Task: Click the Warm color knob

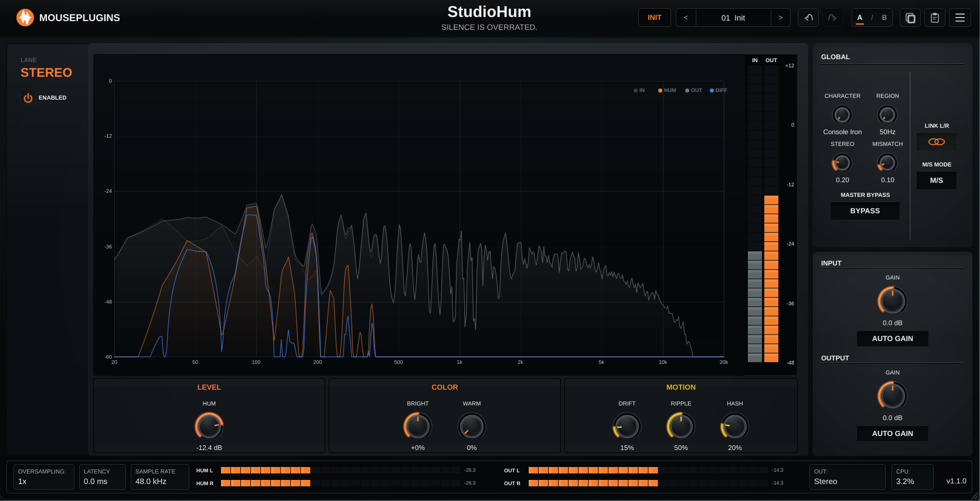Action: [472, 426]
